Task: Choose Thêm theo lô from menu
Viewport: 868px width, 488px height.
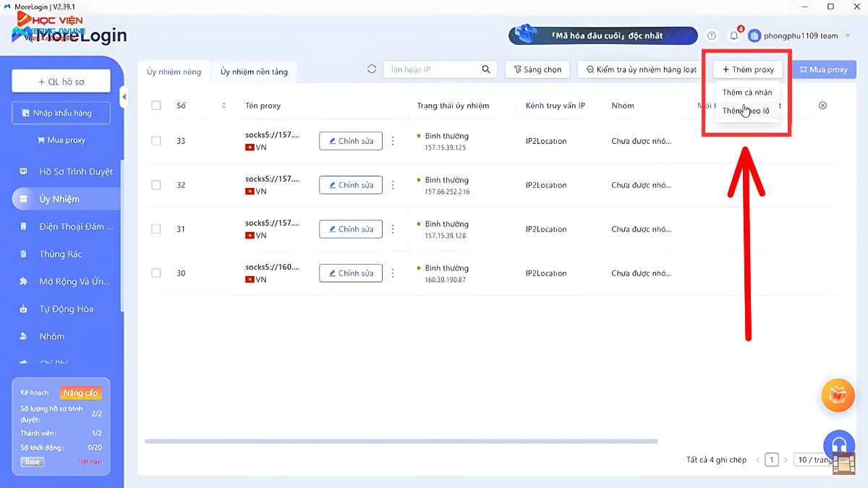Action: coord(747,111)
